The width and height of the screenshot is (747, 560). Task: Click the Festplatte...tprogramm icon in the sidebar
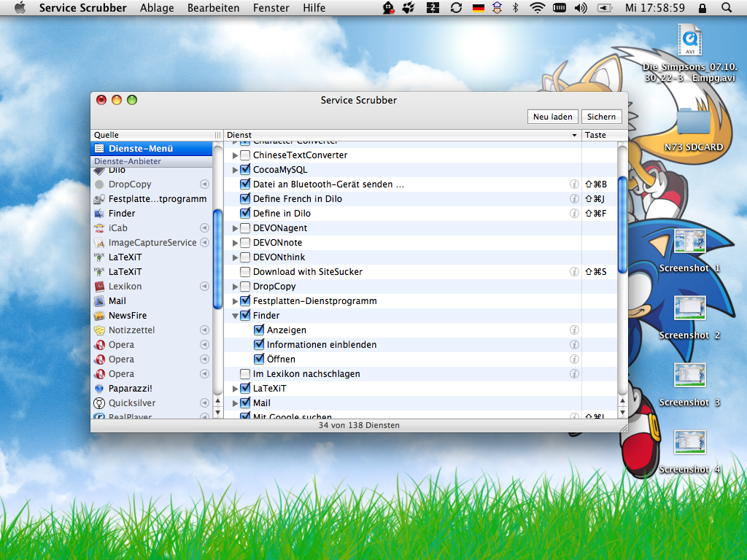(99, 199)
